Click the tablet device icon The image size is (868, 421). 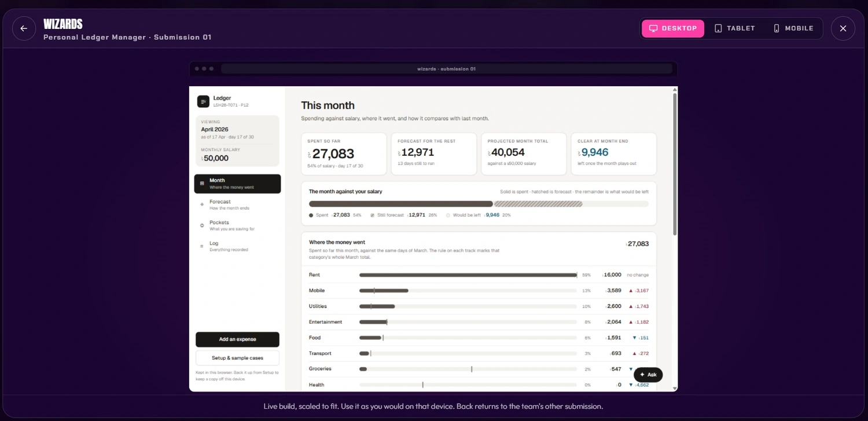pos(718,28)
